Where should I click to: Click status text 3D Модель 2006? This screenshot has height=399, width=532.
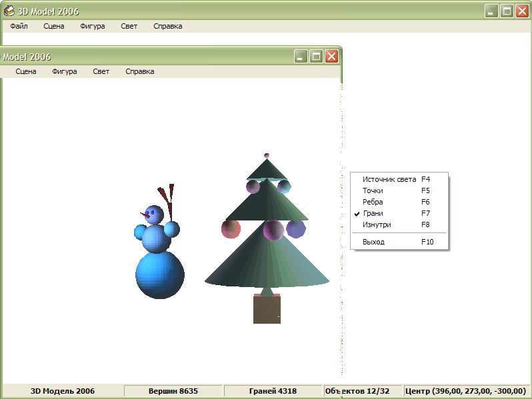pos(63,391)
